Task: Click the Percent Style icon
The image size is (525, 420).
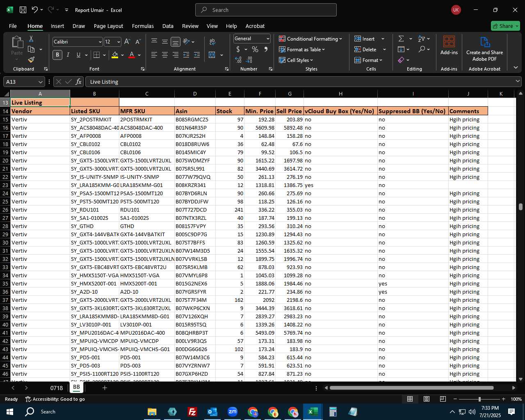Action: click(x=255, y=49)
